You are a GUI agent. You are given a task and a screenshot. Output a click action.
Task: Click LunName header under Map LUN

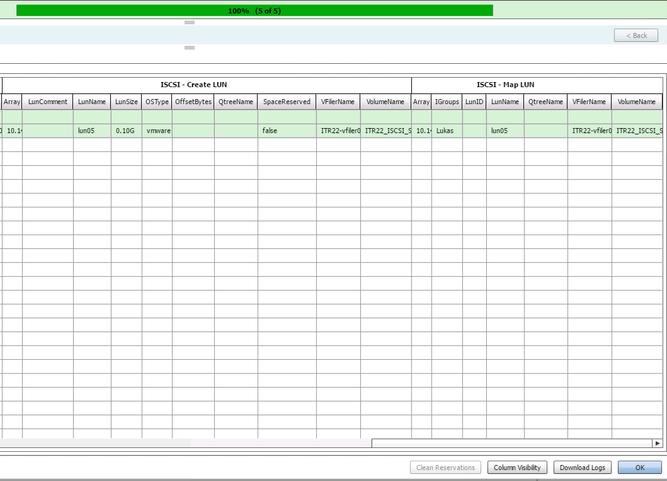pos(505,102)
